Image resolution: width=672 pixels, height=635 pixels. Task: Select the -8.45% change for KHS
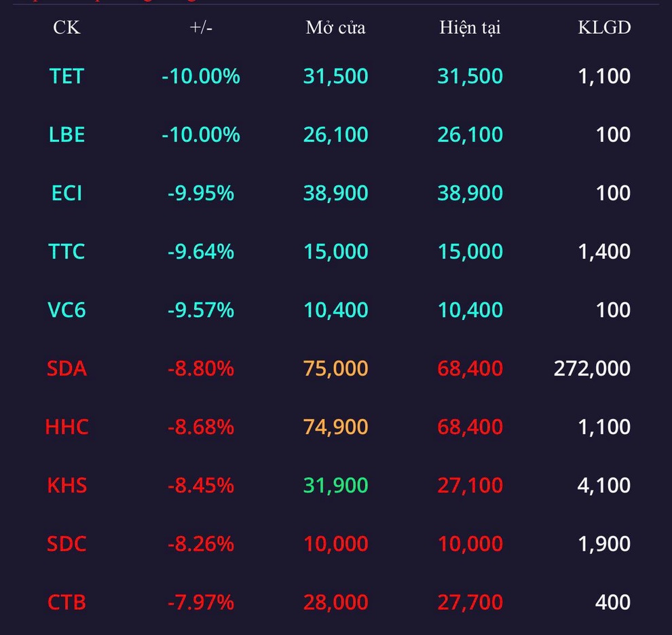click(x=201, y=486)
